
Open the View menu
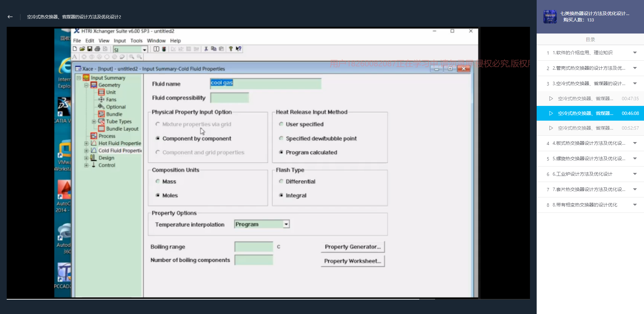[104, 41]
